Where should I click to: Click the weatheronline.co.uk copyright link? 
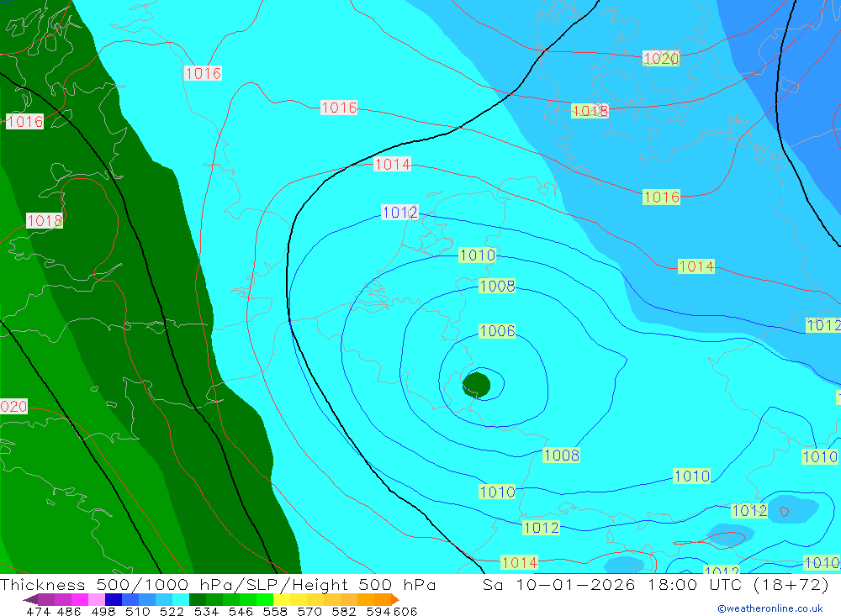(770, 608)
